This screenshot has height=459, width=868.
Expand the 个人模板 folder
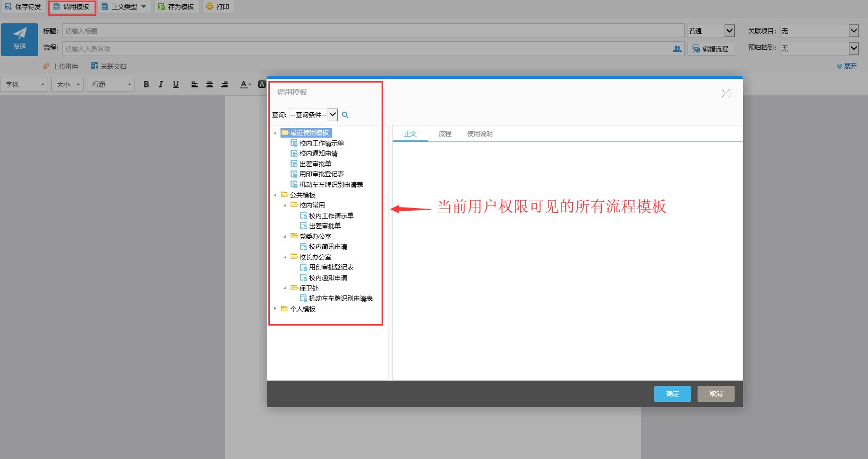[x=275, y=309]
